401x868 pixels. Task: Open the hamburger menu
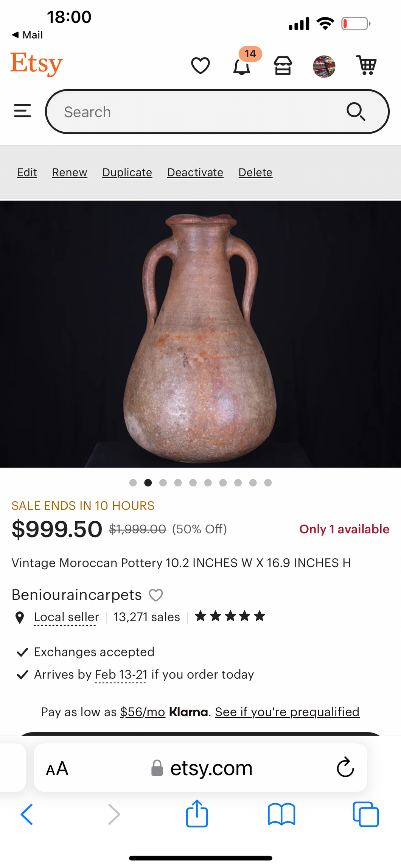(22, 111)
